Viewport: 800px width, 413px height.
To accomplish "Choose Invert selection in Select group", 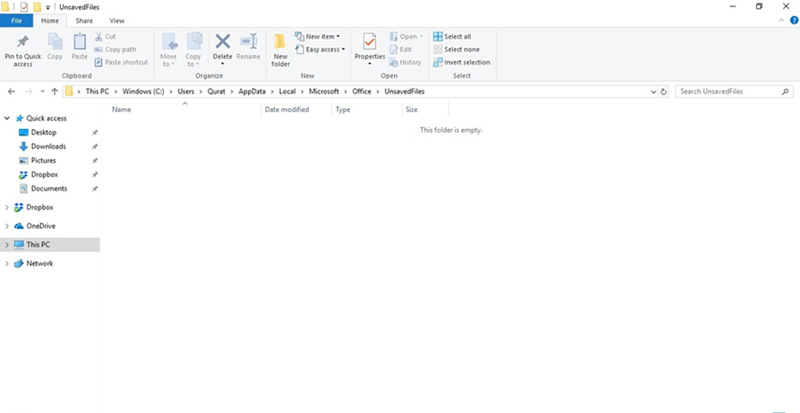I will point(461,62).
